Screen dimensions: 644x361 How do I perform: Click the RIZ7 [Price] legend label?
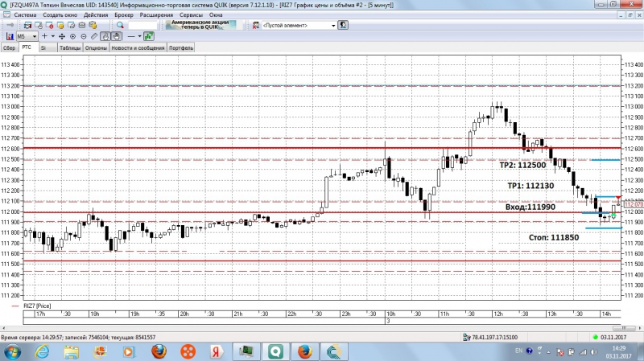[37, 306]
